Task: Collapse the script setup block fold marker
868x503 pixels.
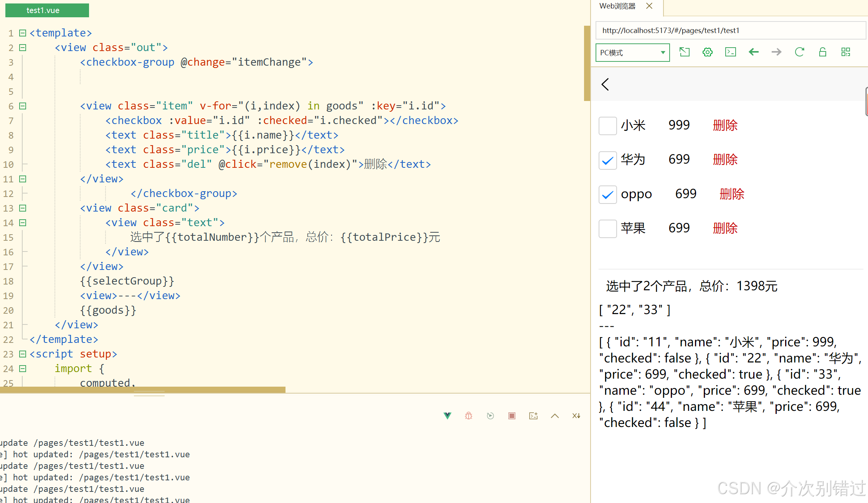Action: pos(23,354)
